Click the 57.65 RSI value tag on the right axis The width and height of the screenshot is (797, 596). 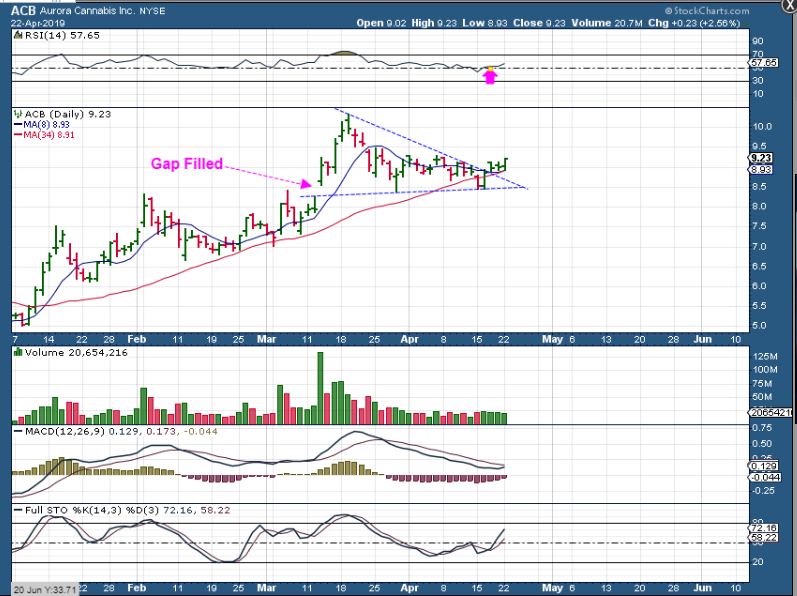[x=763, y=62]
